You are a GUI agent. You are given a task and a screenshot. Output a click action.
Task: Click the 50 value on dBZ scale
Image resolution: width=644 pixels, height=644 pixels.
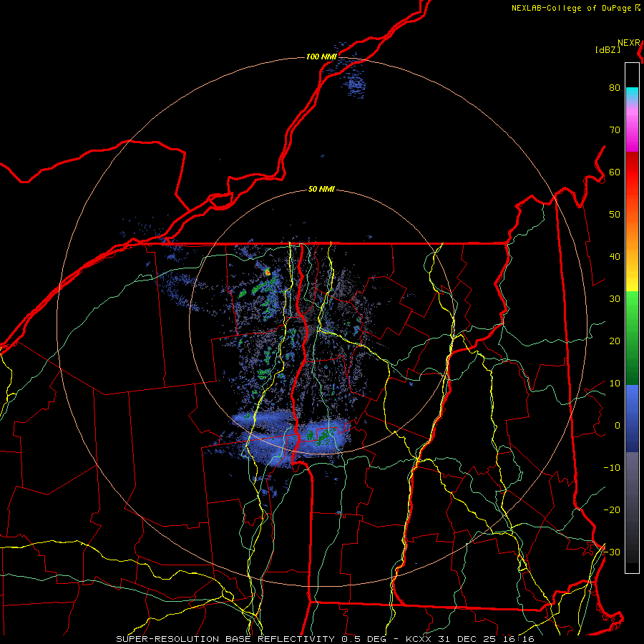615,215
